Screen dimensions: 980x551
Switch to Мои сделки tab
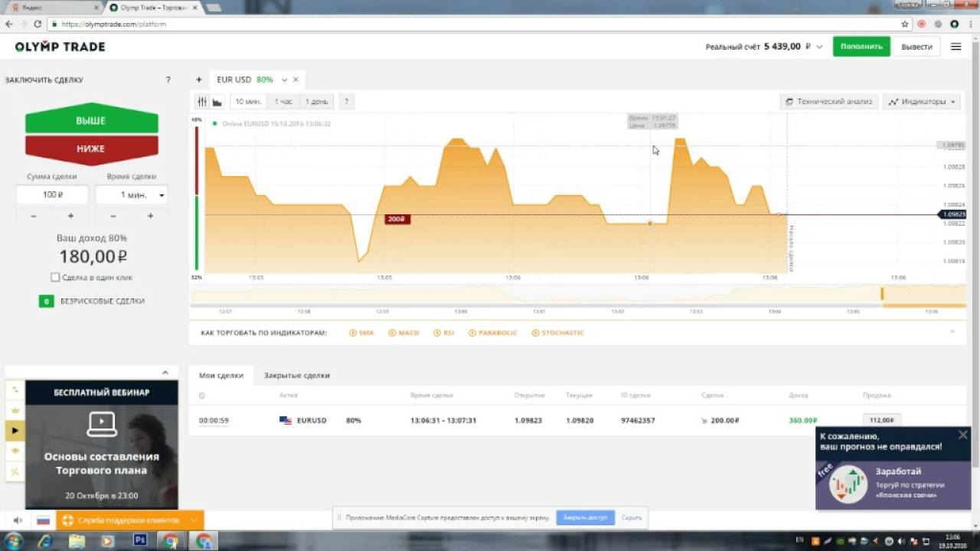(x=221, y=375)
